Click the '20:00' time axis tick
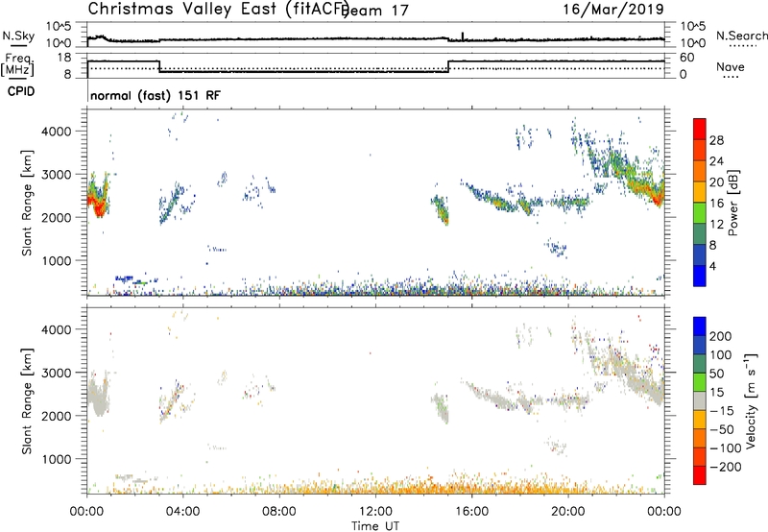This screenshot has width=768, height=532. click(x=567, y=512)
